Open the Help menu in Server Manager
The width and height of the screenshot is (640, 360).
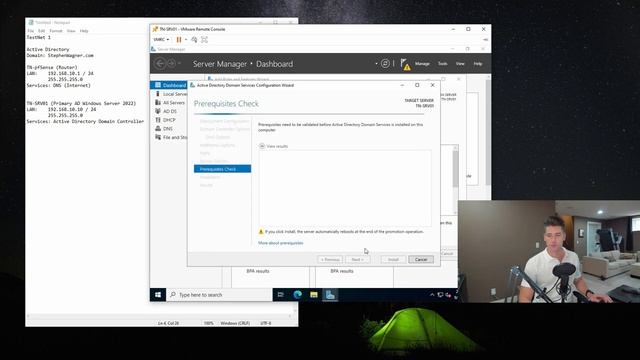click(478, 64)
